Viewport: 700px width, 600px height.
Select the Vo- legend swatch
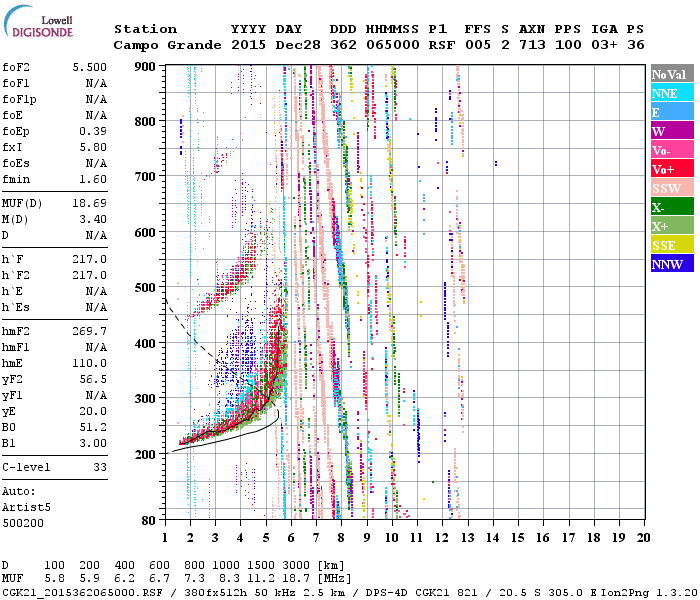tap(672, 150)
